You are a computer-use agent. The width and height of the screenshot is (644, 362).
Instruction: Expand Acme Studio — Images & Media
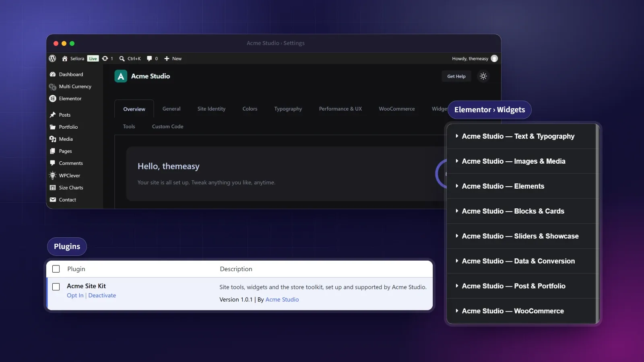click(x=521, y=161)
